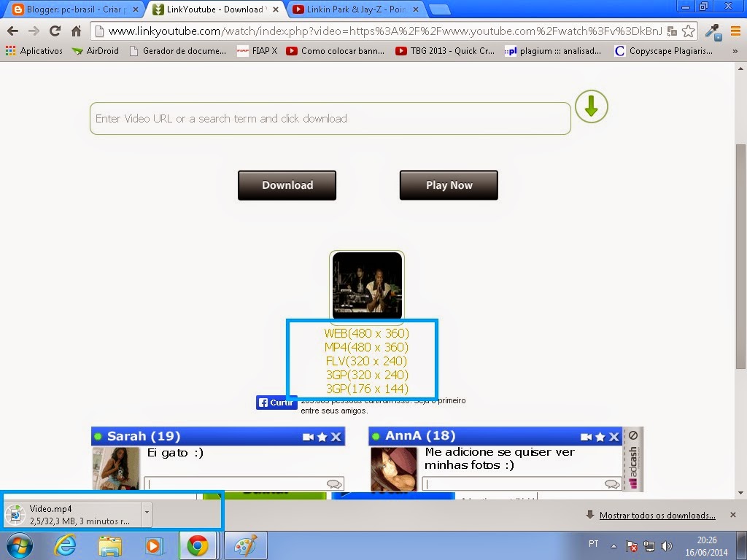Click the camera icon on AnnA chat
747x560 pixels.
587,437
